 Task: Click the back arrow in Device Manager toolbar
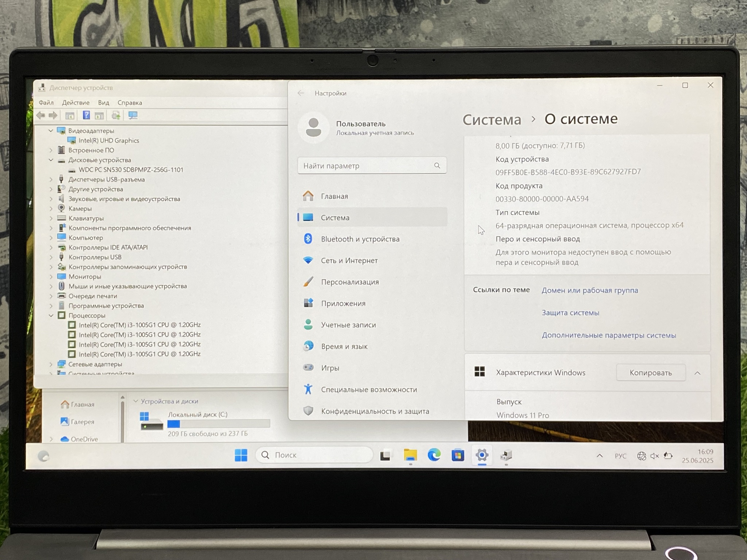(x=41, y=116)
